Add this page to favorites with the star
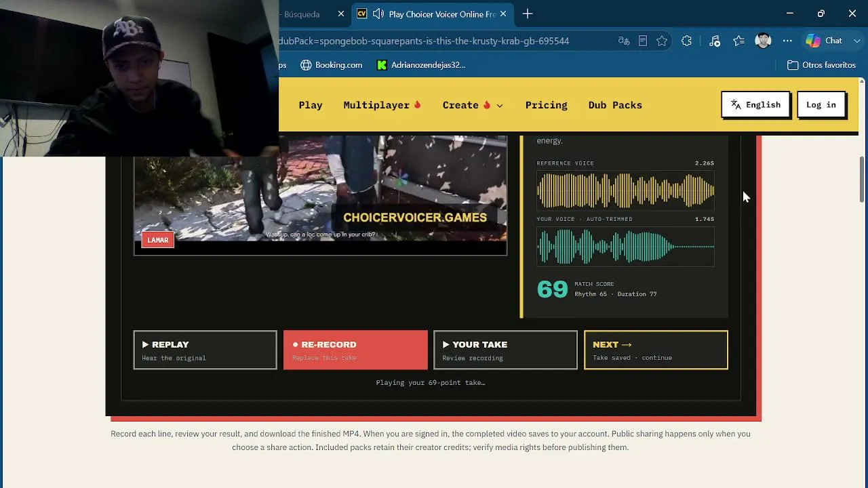Screen dimensions: 868x488 click(x=662, y=41)
